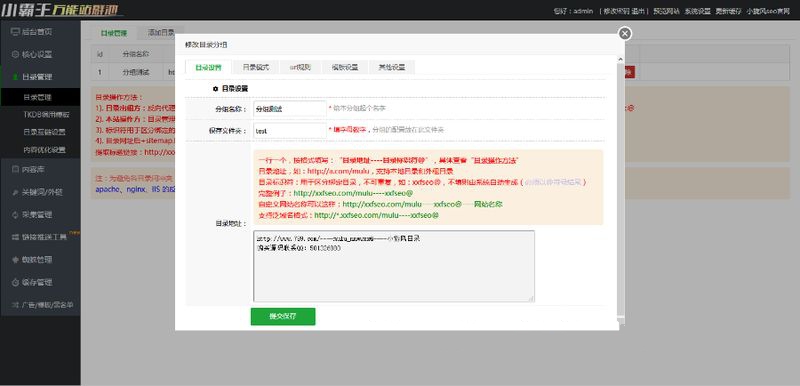800x386 pixels.
Task: Click the 分组名称 column header in table
Action: [x=136, y=53]
